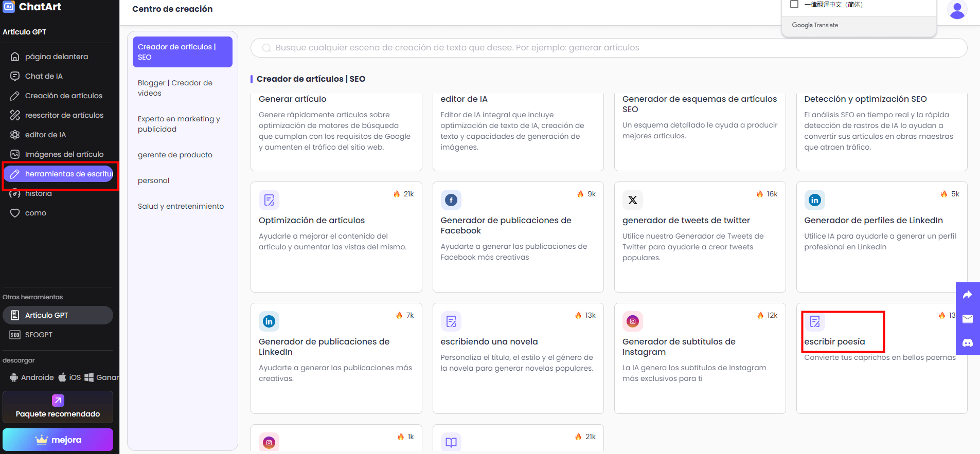Click the Facebook icon on publicaciones card
The height and width of the screenshot is (454, 980).
click(451, 200)
